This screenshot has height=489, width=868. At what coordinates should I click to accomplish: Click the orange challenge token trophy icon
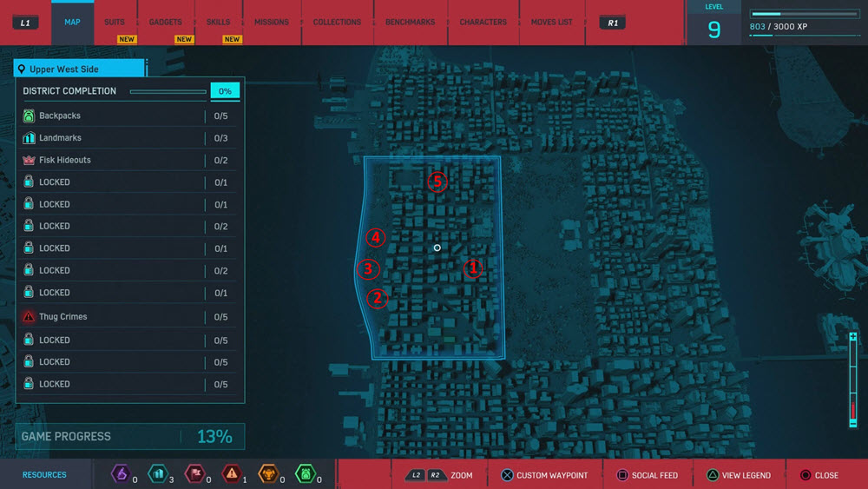point(268,474)
